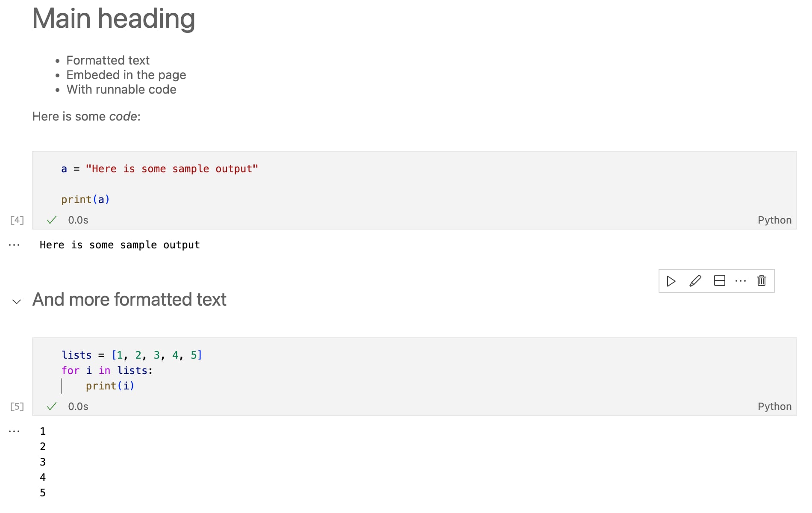
Task: Edit the cell with the pencil icon
Action: point(695,281)
